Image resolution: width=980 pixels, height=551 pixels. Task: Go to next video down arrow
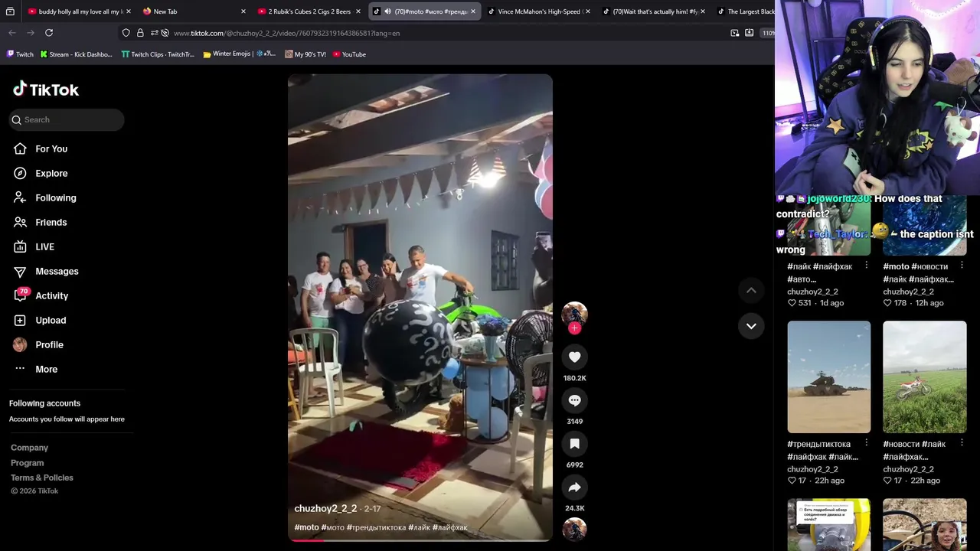pos(751,326)
